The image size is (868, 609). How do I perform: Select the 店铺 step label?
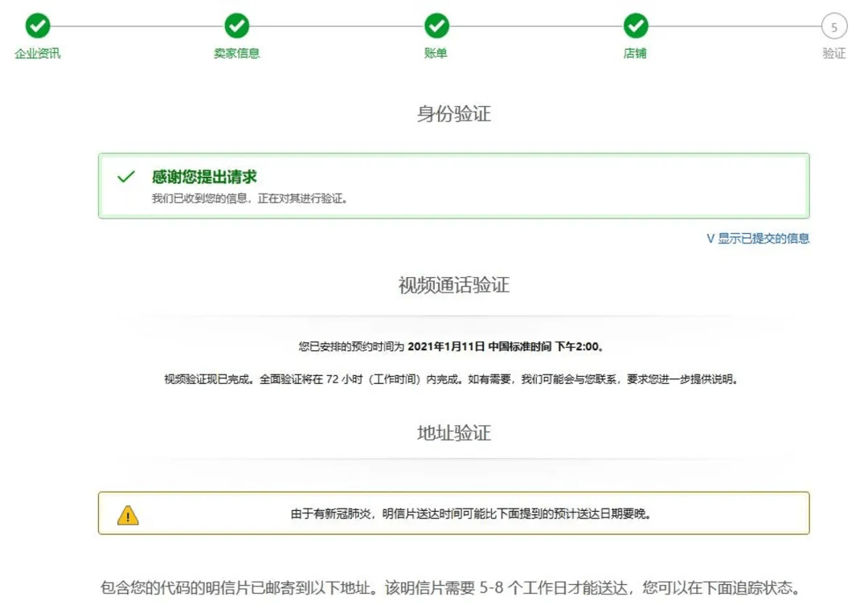[636, 54]
